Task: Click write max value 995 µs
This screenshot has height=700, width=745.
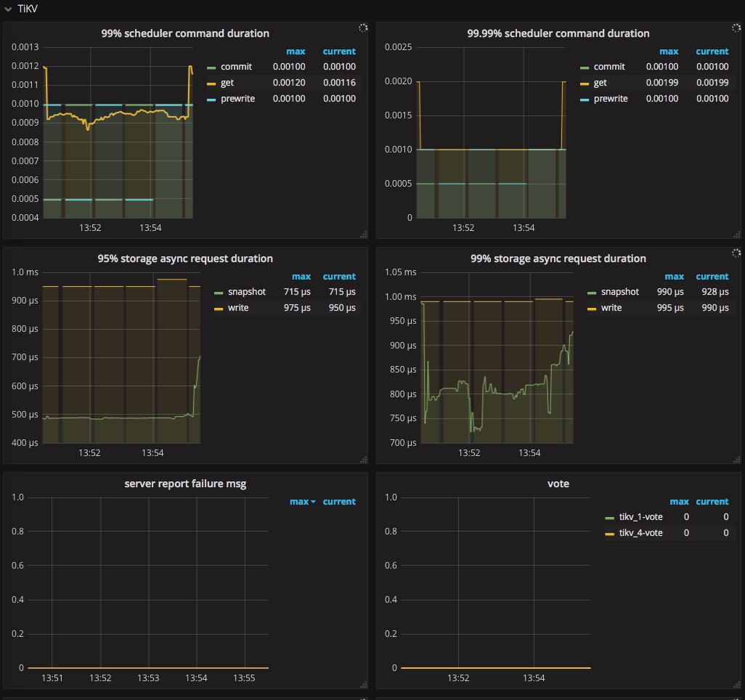Action: point(670,307)
